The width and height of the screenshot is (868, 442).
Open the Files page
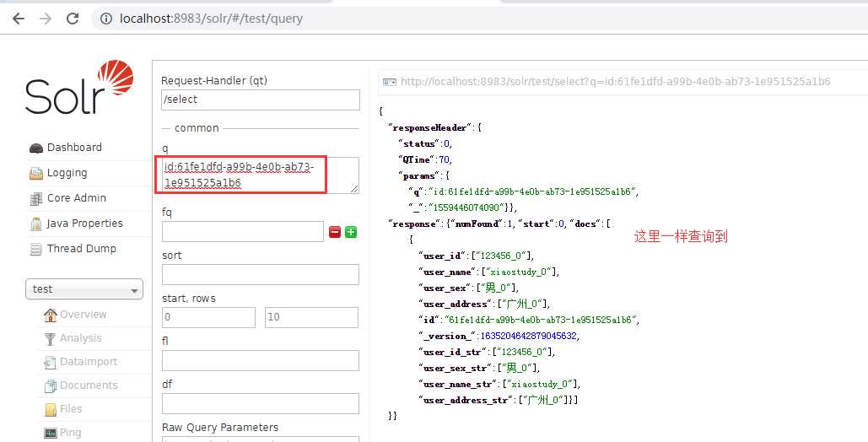pyautogui.click(x=71, y=409)
